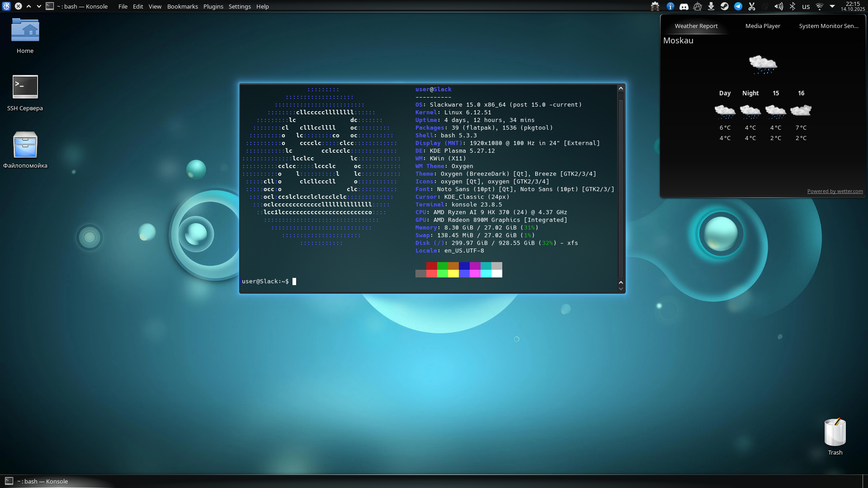Screen dimensions: 868x488
Task: Open the KDE application launcher
Action: 6,6
